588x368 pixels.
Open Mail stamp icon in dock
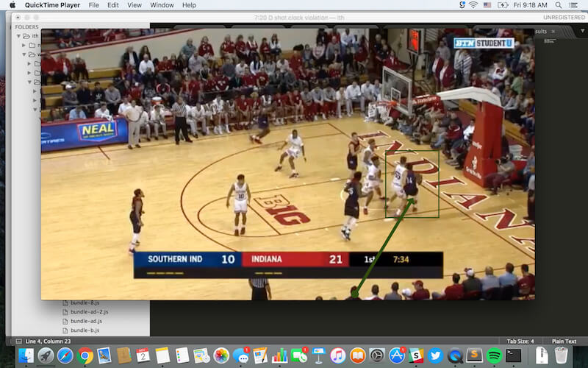click(104, 355)
